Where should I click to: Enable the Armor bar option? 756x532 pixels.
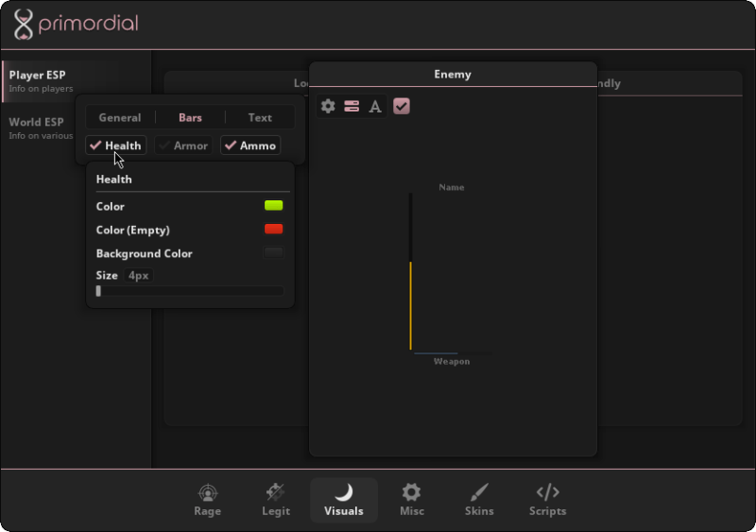[183, 146]
